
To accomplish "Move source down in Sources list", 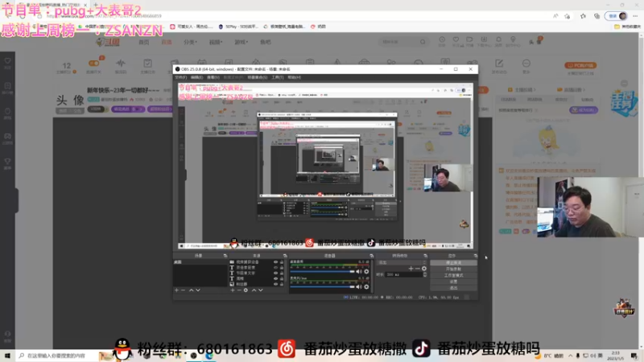I will [260, 290].
